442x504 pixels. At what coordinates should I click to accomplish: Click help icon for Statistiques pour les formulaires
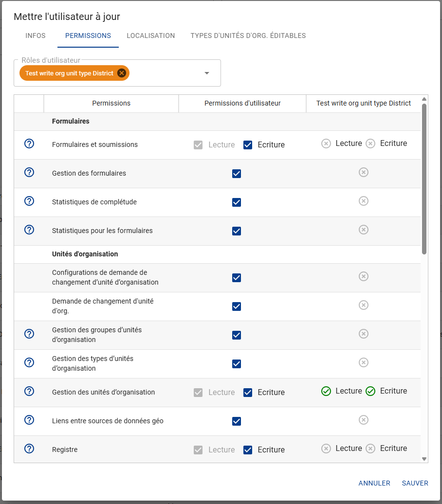click(29, 230)
